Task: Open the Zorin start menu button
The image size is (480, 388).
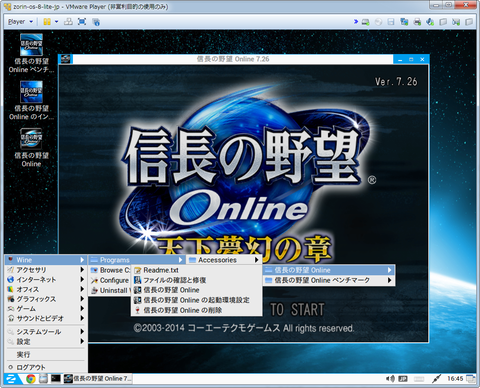Action: [x=12, y=379]
